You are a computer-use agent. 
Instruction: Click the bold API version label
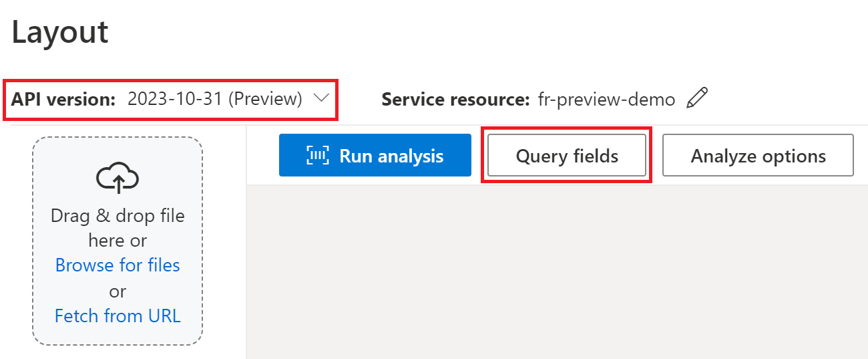coord(63,99)
